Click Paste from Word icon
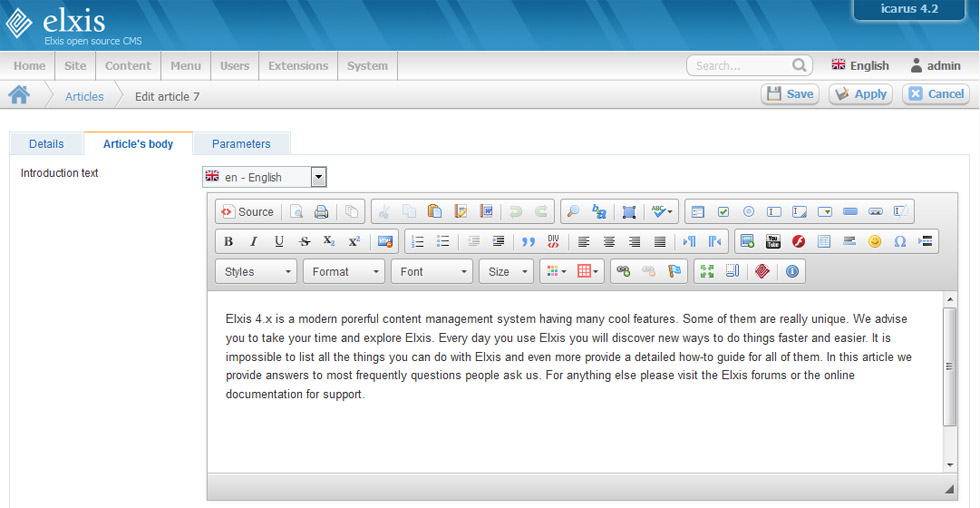Screen dimensions: 980x508 coord(486,212)
